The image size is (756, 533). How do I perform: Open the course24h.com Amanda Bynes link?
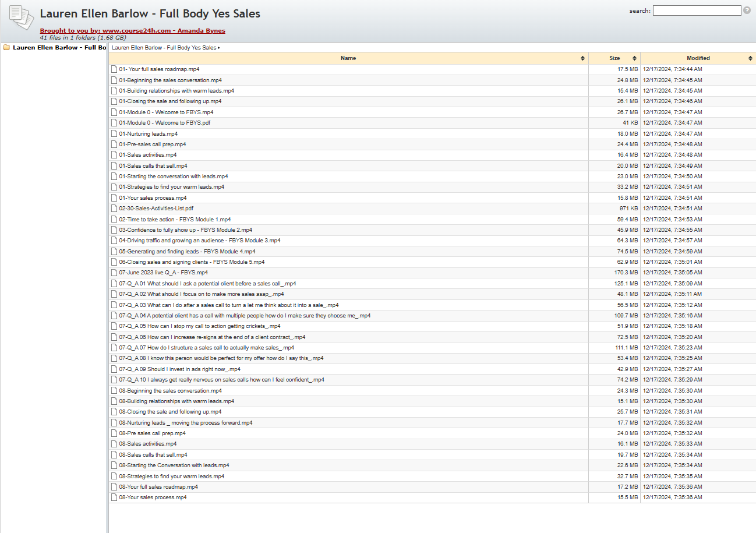pyautogui.click(x=132, y=30)
